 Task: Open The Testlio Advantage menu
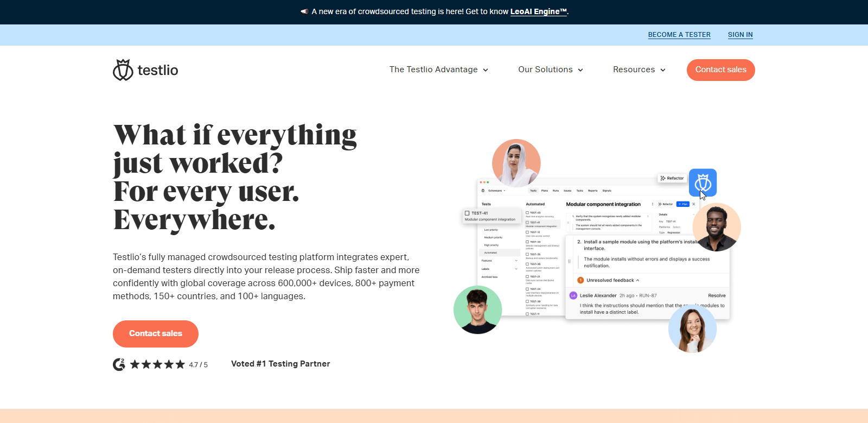(439, 70)
